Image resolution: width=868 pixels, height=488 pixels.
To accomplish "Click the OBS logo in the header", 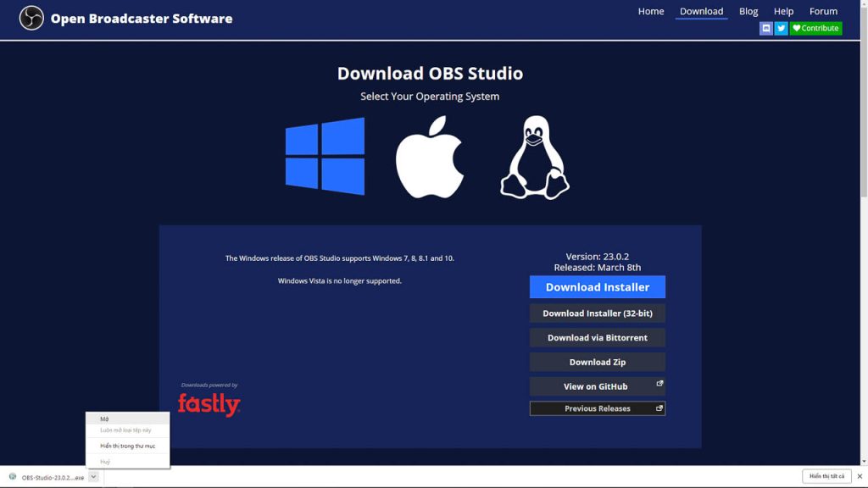I will (31, 19).
